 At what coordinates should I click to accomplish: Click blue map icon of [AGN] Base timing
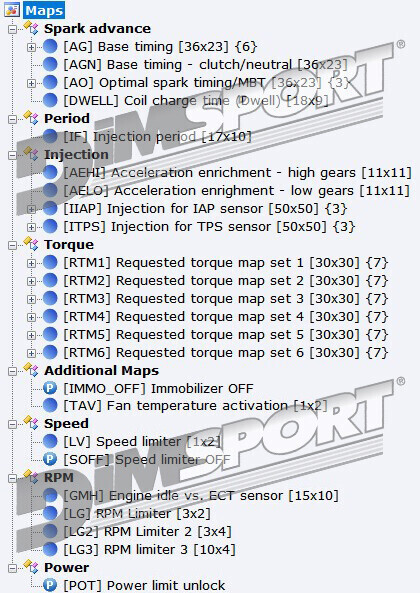click(50, 64)
